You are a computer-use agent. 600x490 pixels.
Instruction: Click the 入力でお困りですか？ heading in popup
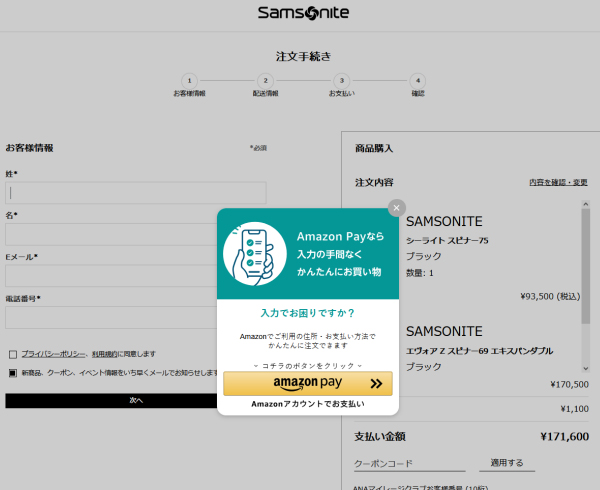click(x=308, y=313)
